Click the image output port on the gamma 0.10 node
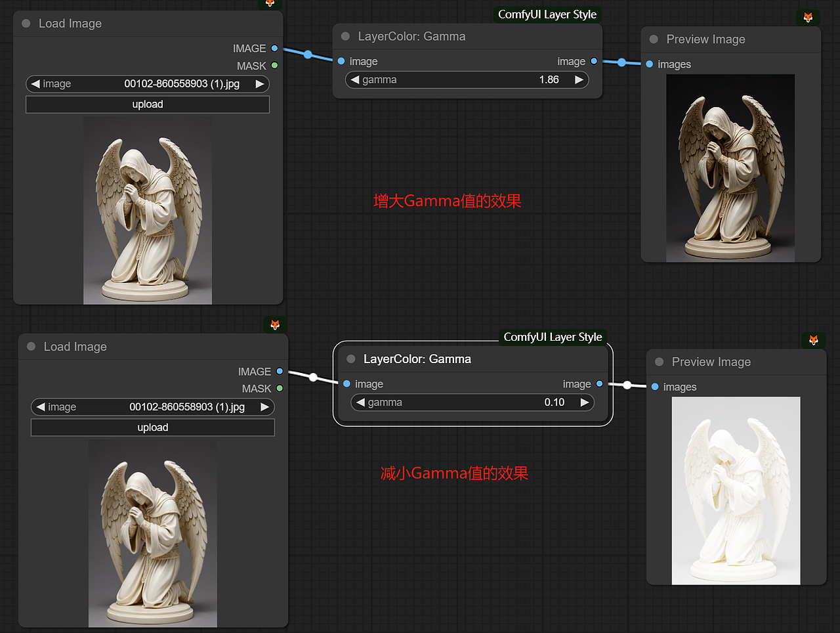840x633 pixels. point(599,384)
